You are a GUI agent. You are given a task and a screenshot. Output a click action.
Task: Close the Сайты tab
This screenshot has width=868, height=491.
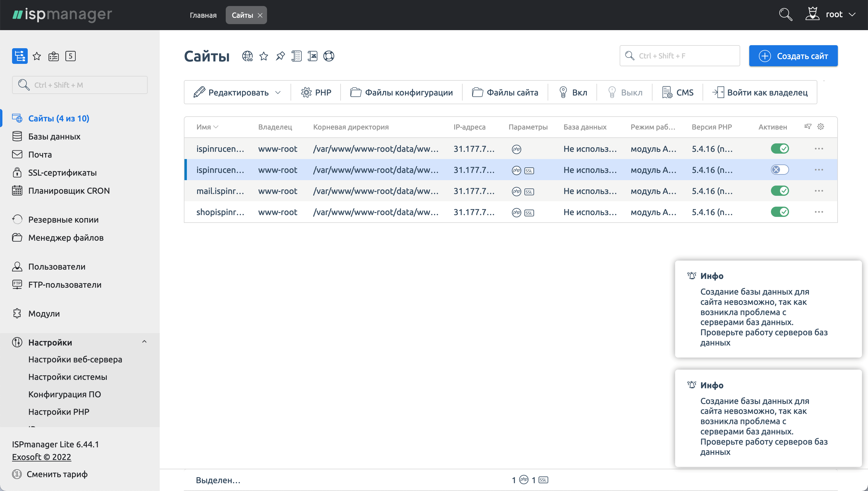(260, 15)
